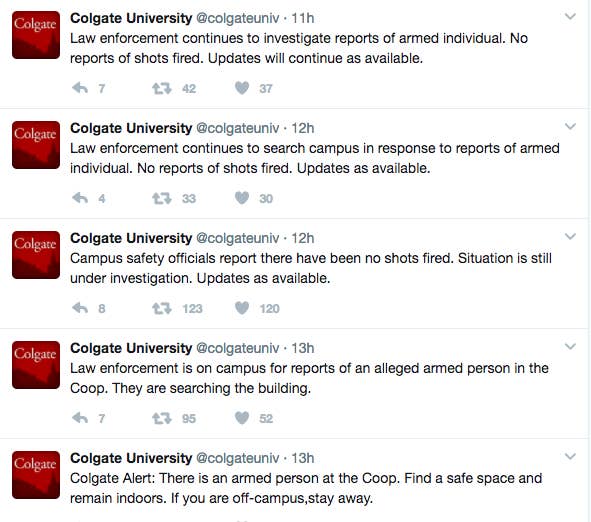This screenshot has height=522, width=591.
Task: Retweet the 11h tweet with 42 retweets
Action: (162, 89)
